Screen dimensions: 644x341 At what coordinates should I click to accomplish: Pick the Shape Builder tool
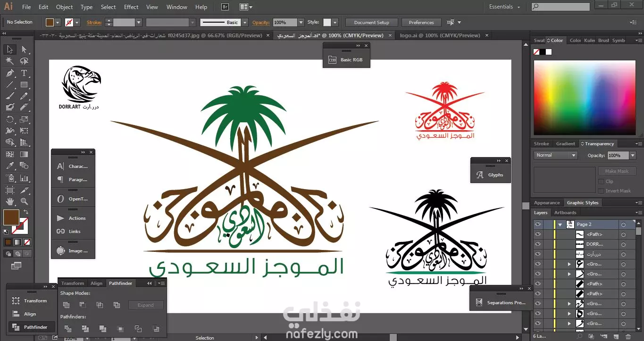coord(10,142)
